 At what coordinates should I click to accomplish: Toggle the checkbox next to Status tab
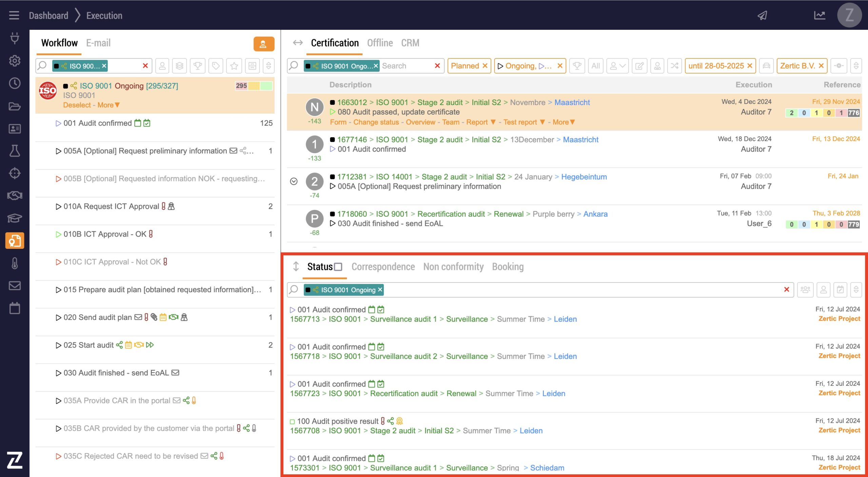click(338, 267)
